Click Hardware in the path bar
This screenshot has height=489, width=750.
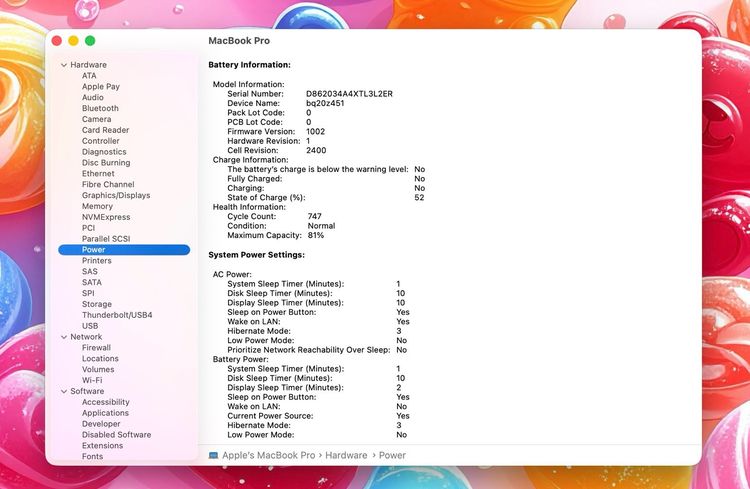click(346, 456)
